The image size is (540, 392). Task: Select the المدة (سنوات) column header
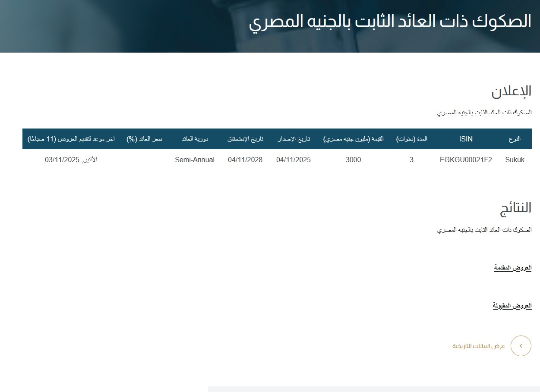click(411, 139)
